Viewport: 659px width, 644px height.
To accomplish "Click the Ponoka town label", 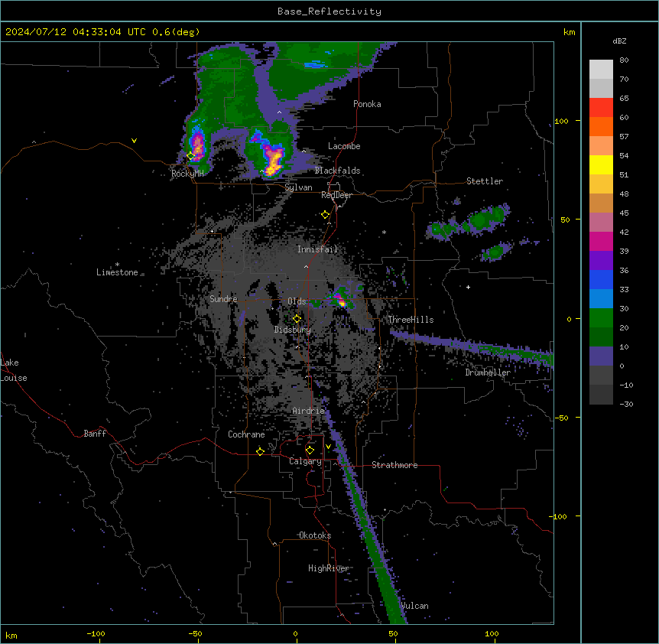I will click(x=367, y=104).
